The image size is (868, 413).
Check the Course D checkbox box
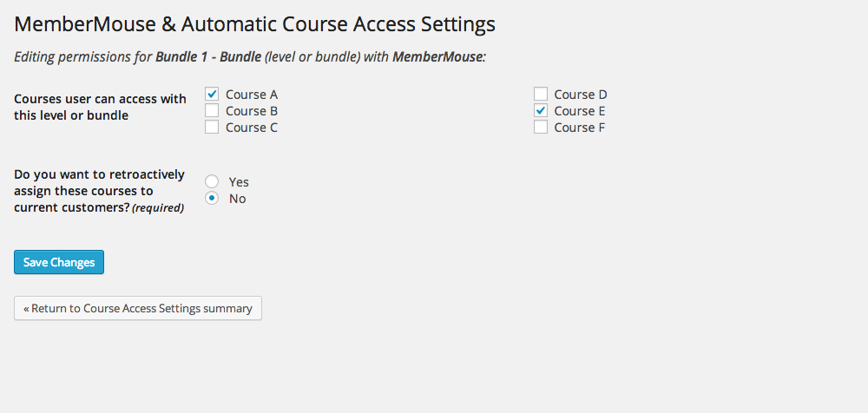click(x=541, y=94)
